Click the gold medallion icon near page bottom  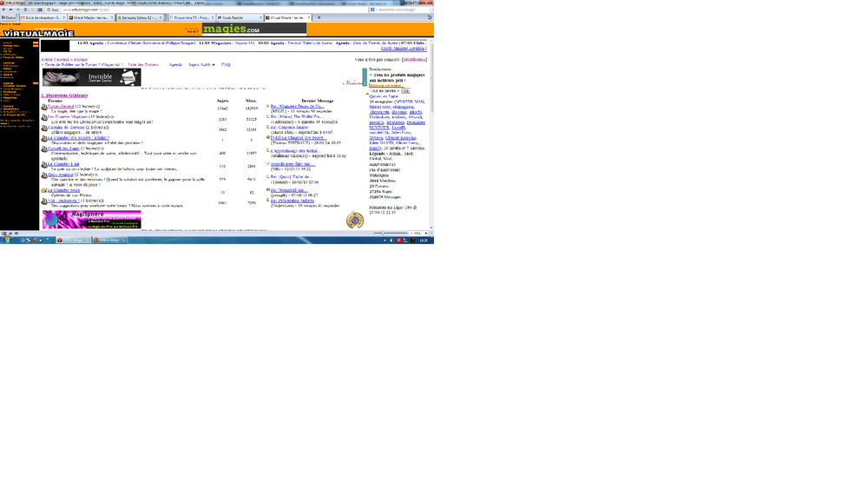[x=354, y=221]
